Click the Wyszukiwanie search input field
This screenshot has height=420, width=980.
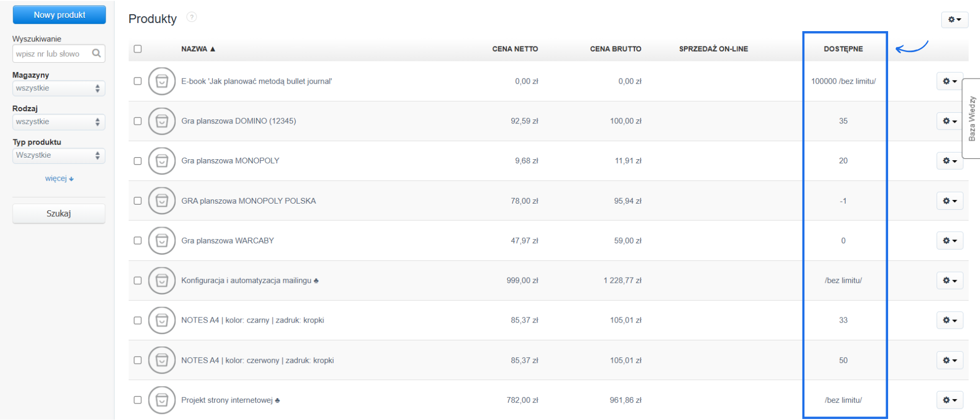[x=52, y=54]
